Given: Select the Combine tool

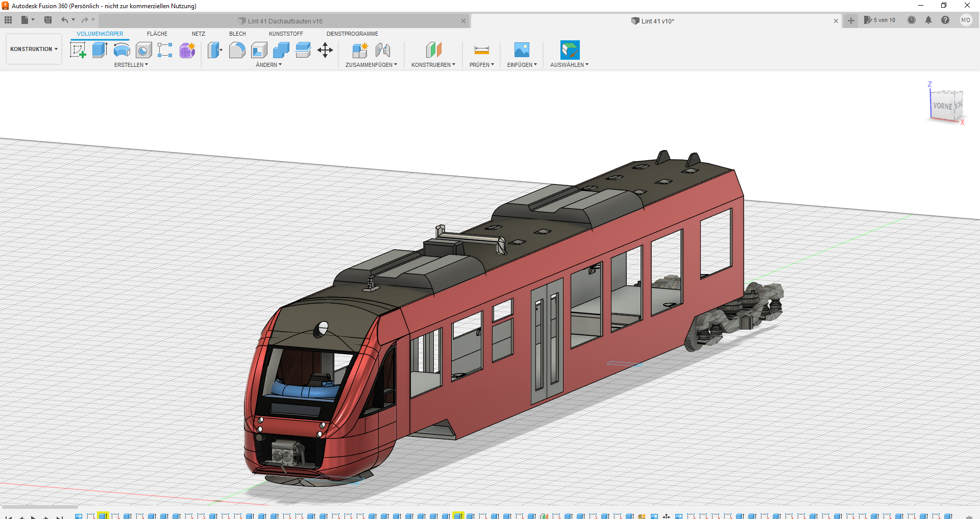Looking at the screenshot, I should 281,50.
